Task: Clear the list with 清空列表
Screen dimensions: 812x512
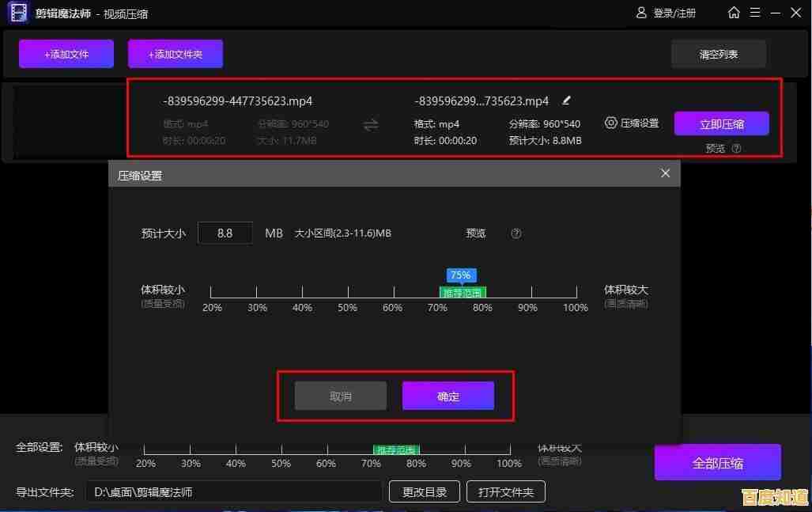Action: coord(718,53)
